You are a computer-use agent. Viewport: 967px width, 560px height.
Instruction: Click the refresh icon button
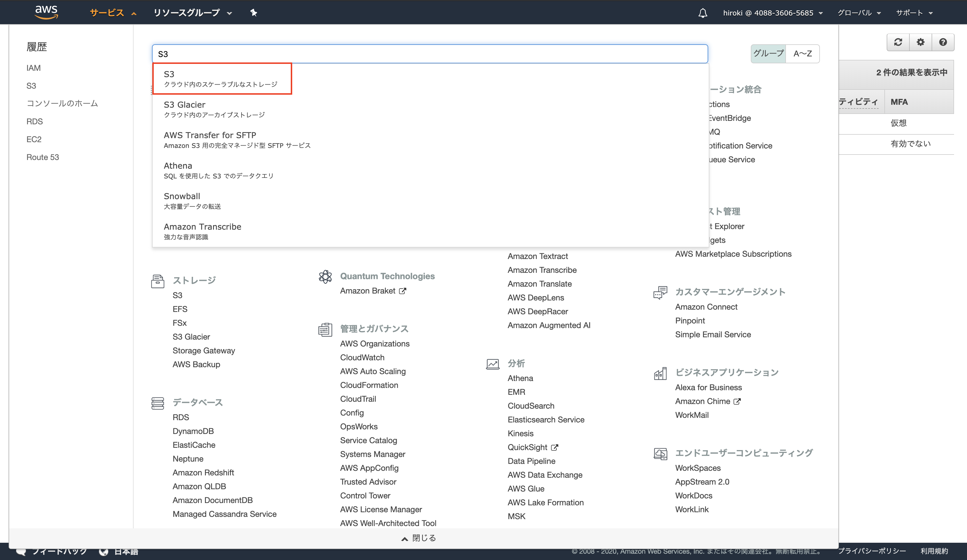(898, 42)
